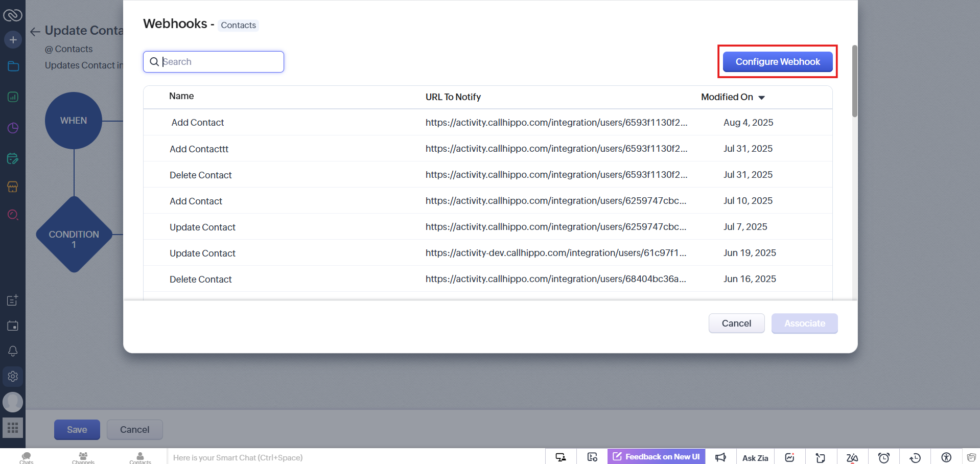
Task: Click Cancel in the Webhooks dialog
Action: pos(736,323)
